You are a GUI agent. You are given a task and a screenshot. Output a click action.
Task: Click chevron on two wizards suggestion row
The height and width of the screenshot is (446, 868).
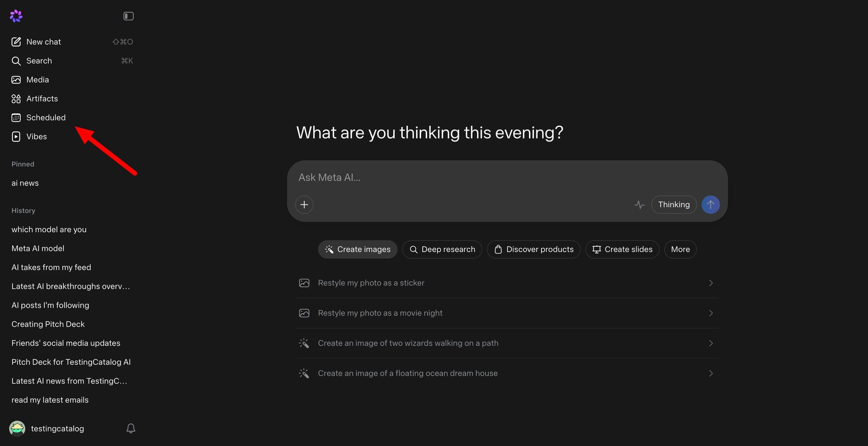(711, 343)
